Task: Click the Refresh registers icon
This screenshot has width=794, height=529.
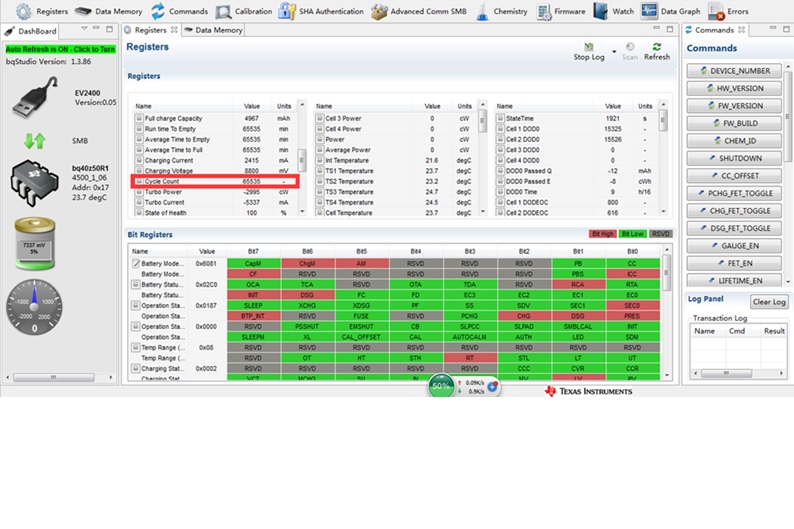Action: [x=657, y=47]
